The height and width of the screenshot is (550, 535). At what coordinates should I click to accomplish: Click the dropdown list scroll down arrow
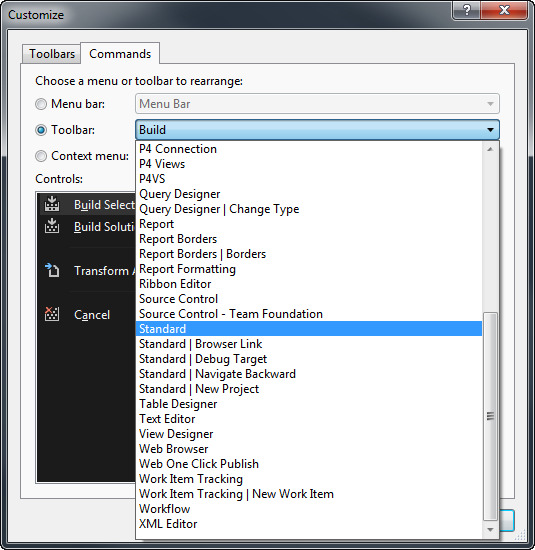click(490, 530)
